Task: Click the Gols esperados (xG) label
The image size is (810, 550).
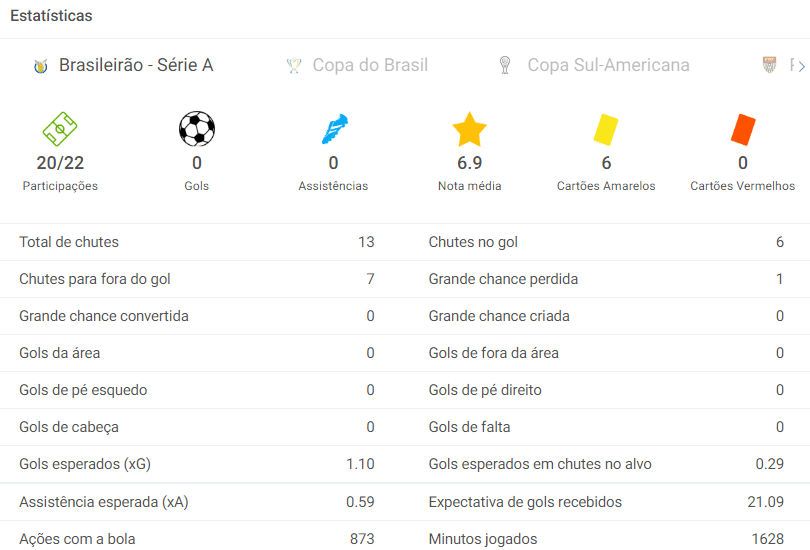Action: click(85, 464)
